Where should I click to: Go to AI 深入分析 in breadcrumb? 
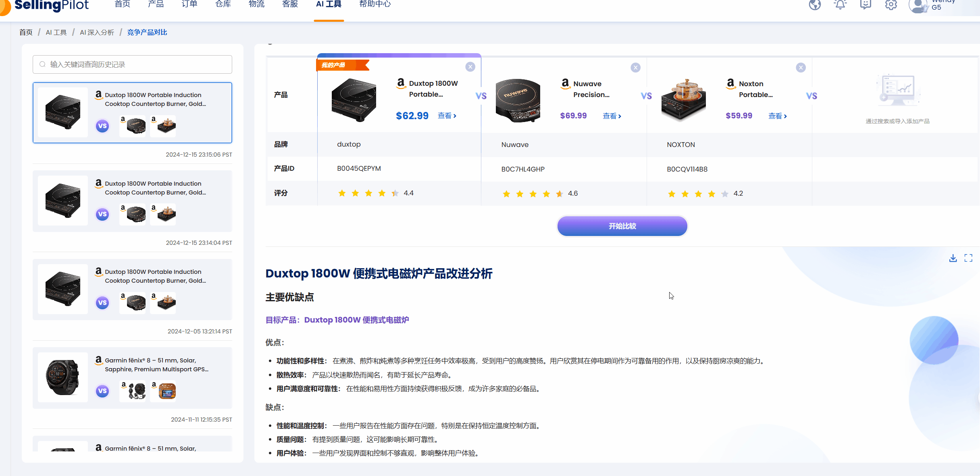[97, 32]
